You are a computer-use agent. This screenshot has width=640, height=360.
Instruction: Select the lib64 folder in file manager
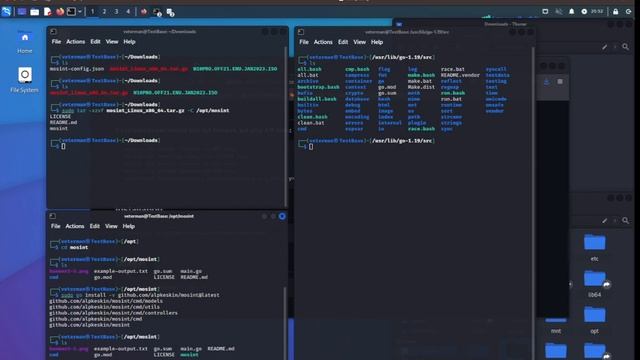pyautogui.click(x=595, y=284)
